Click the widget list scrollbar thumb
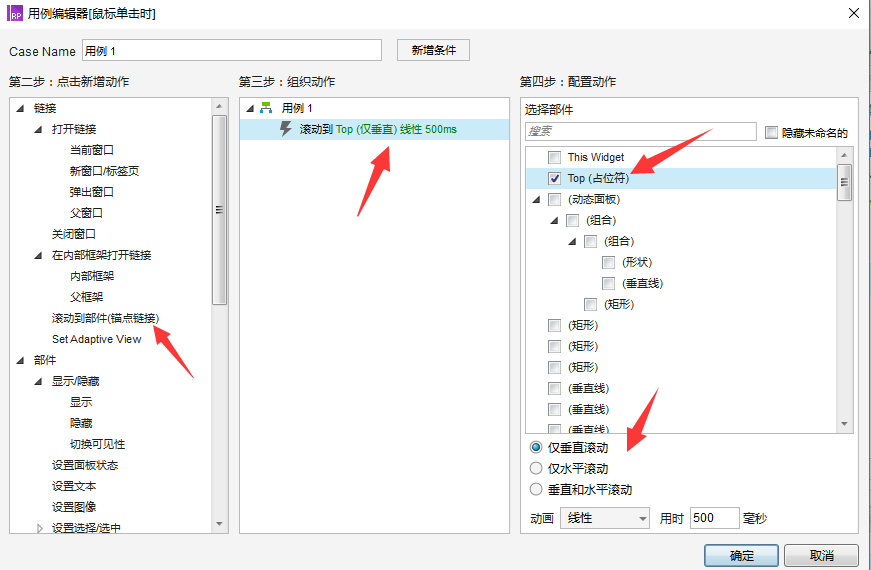 [844, 182]
